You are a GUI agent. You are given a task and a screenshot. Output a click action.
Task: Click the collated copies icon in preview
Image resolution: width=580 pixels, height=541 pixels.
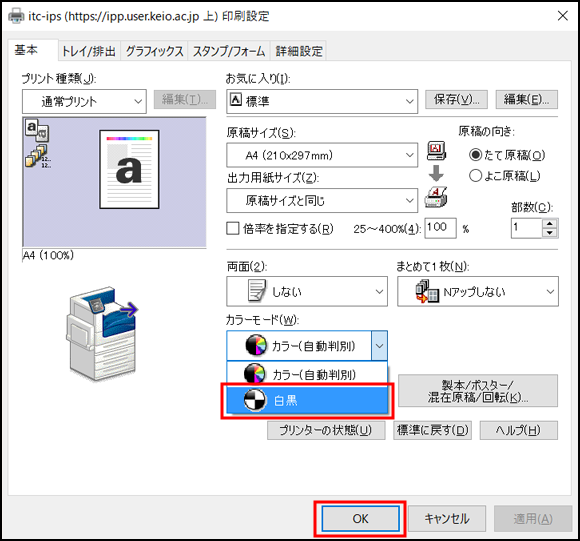pyautogui.click(x=37, y=156)
